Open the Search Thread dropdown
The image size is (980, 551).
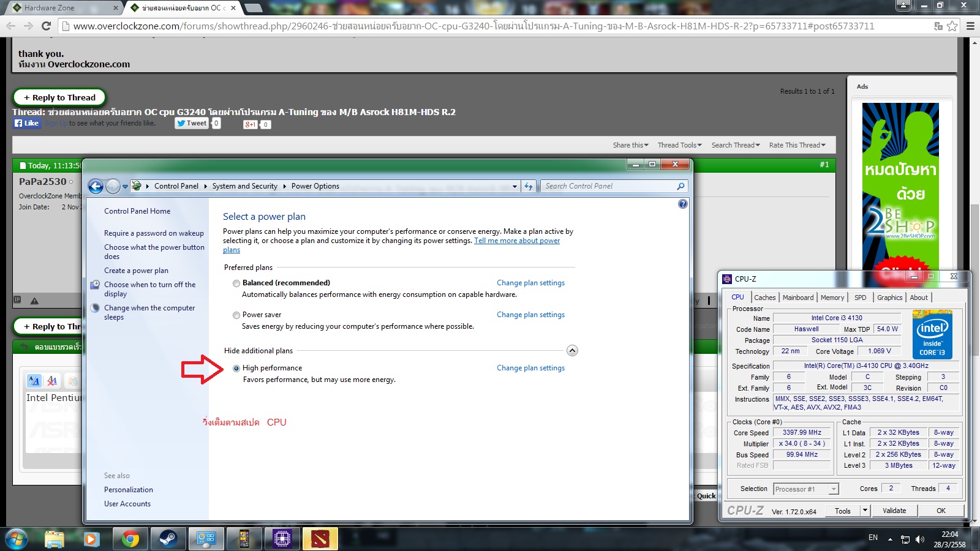point(736,145)
